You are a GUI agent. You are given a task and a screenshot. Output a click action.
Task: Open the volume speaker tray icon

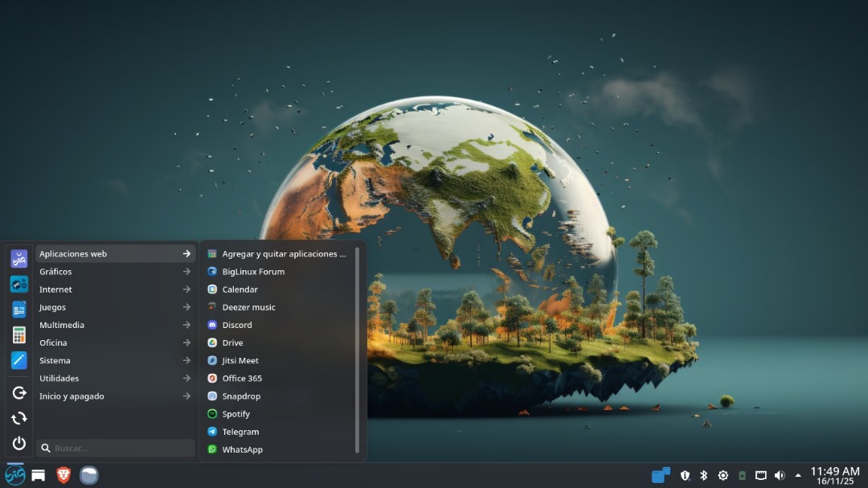pyautogui.click(x=780, y=475)
